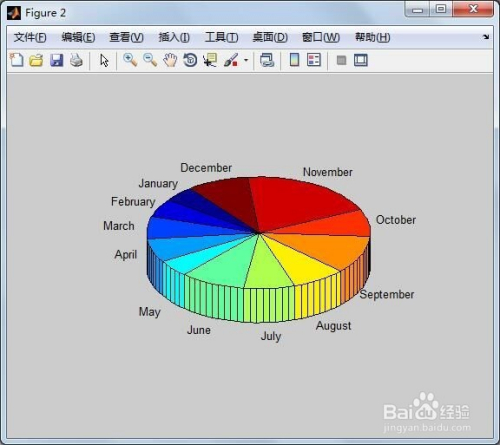The width and height of the screenshot is (500, 445).
Task: Toggle the Edit Plot arrow tool
Action: [104, 61]
